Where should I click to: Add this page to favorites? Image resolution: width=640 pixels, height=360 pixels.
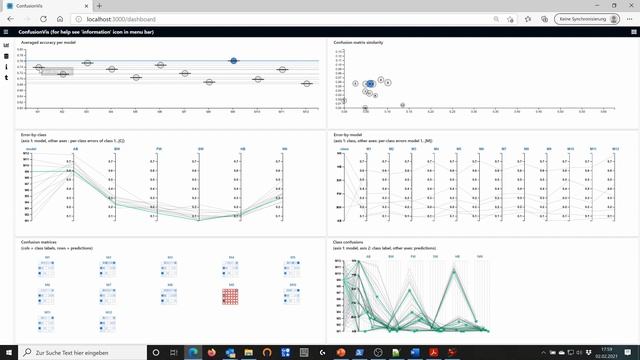click(510, 19)
